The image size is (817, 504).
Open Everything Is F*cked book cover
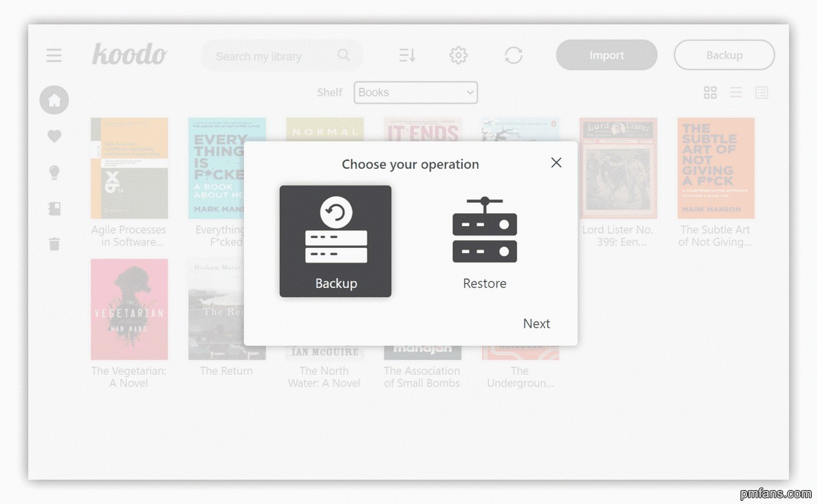click(x=216, y=168)
